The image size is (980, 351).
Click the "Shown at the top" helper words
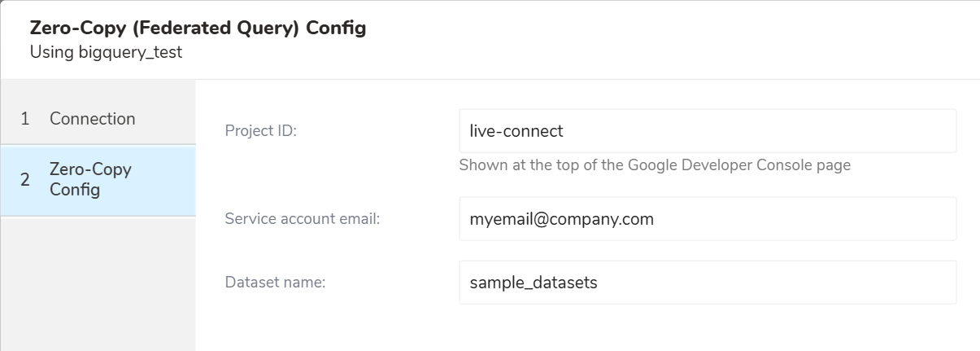[512, 165]
